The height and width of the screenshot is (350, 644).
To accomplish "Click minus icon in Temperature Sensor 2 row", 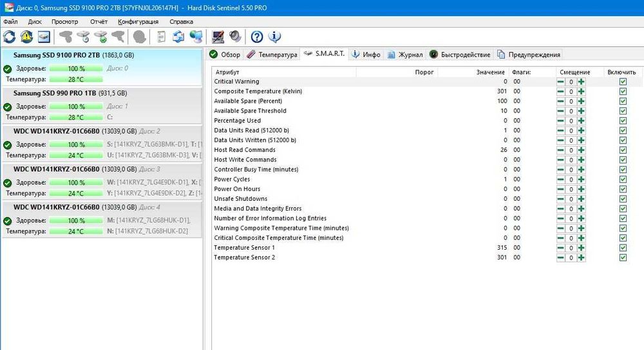I will click(561, 258).
